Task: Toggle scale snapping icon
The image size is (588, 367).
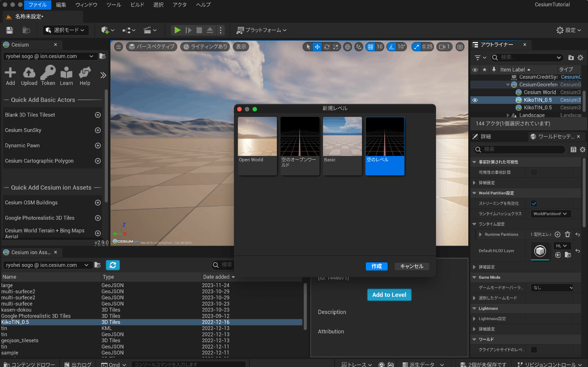Action: pos(417,47)
